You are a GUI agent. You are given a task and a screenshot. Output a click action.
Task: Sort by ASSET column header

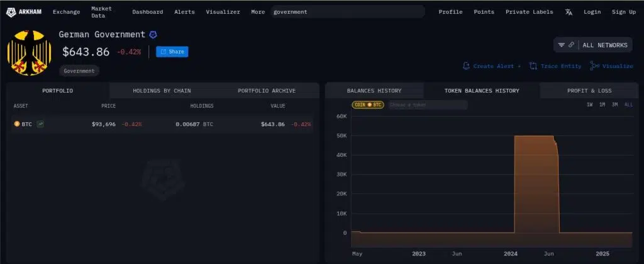click(x=21, y=106)
